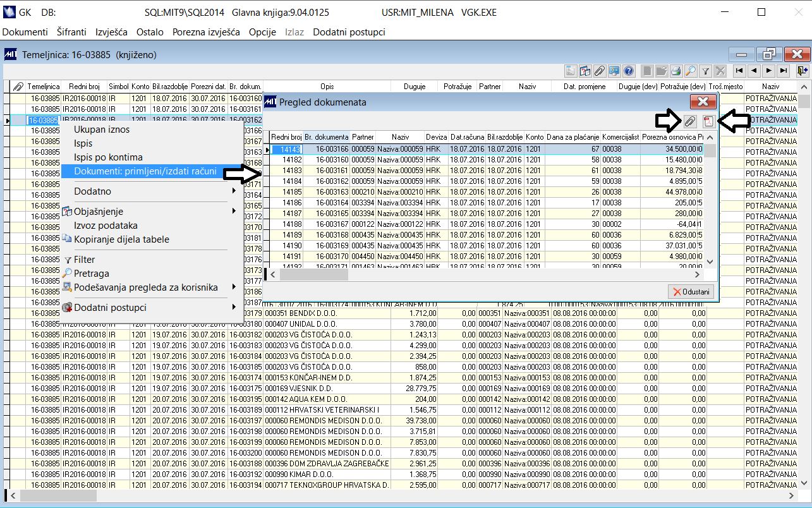
Task: Click the 000717 TEKNOXGROUP HRVATSKA row
Action: pos(404,485)
